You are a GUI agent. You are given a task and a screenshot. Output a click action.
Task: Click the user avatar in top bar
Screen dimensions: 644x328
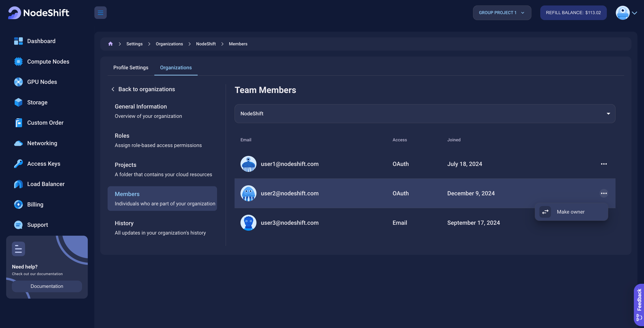pyautogui.click(x=623, y=13)
